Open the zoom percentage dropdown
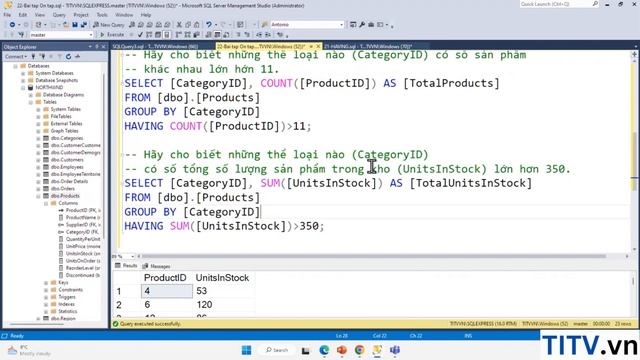The height and width of the screenshot is (360, 640). point(133,256)
